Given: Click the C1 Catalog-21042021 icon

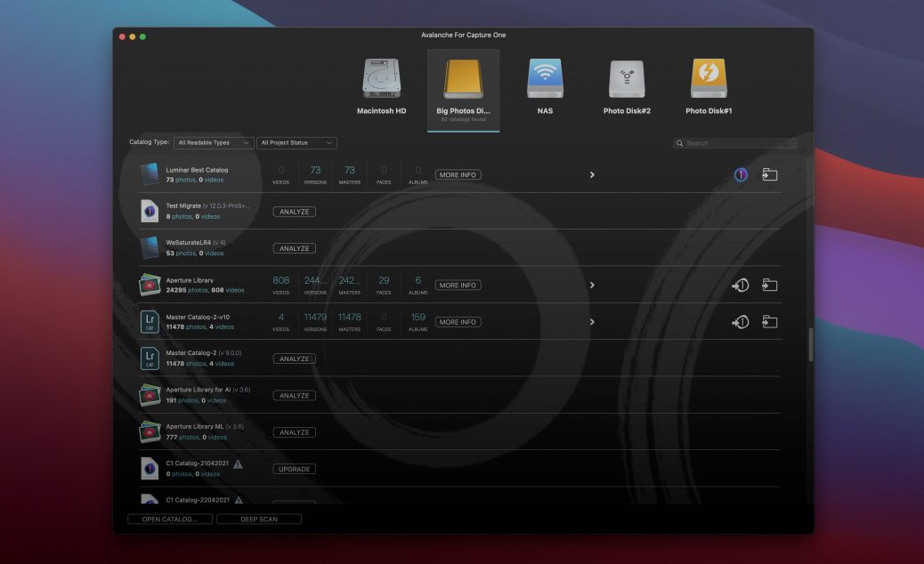Looking at the screenshot, I should [x=150, y=468].
